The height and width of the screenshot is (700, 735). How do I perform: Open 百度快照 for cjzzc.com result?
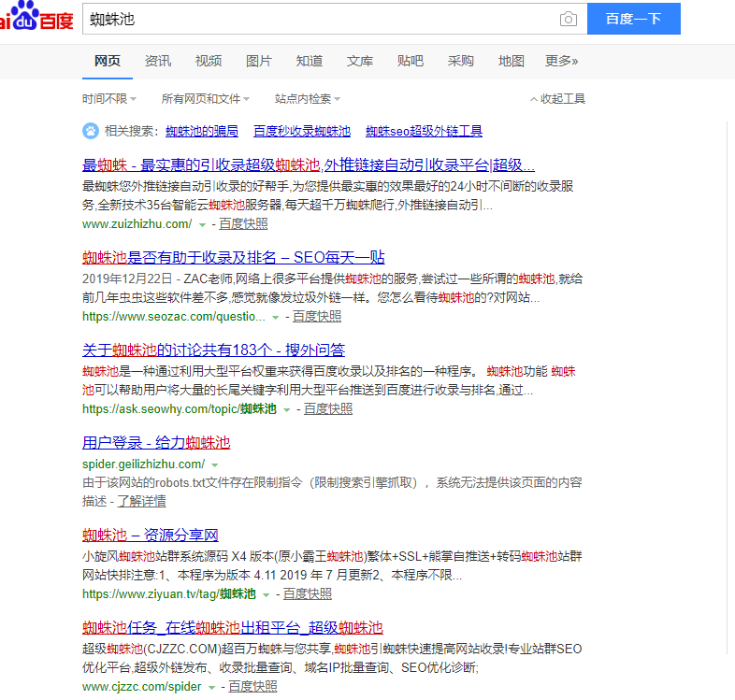pyautogui.click(x=252, y=687)
